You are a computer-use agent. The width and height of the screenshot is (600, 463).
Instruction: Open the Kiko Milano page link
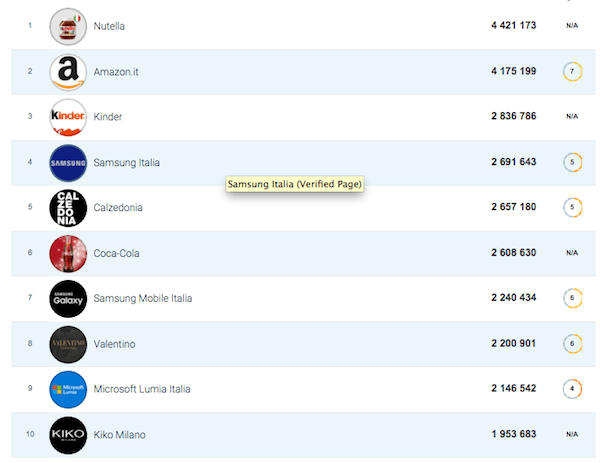119,434
